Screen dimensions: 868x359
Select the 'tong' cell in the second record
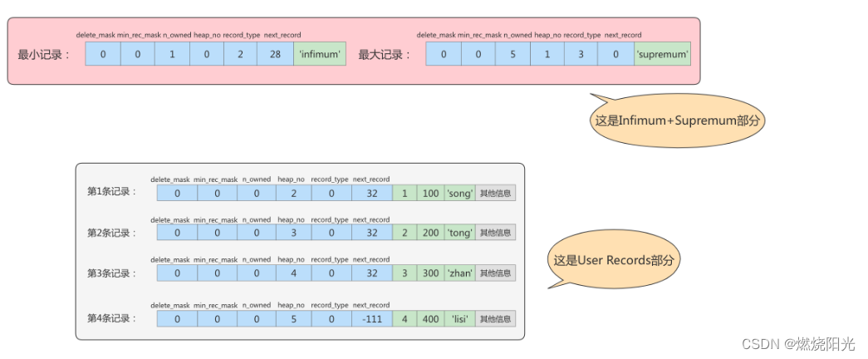pos(459,233)
